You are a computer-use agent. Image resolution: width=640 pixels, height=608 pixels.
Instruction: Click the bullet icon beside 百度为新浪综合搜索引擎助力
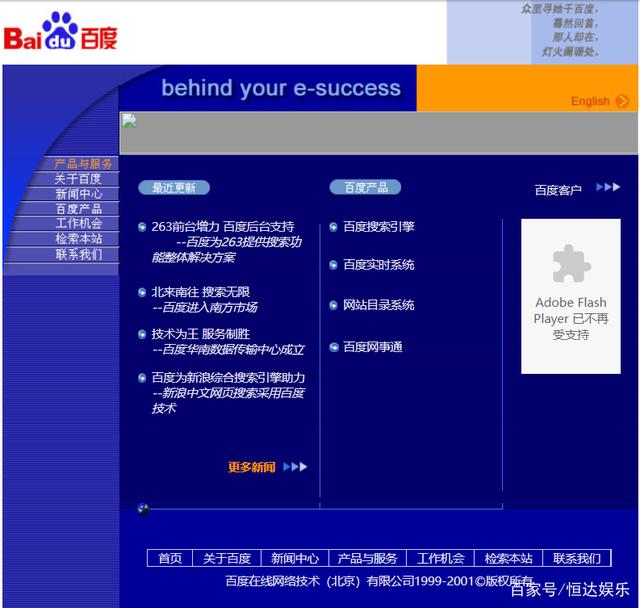142,378
